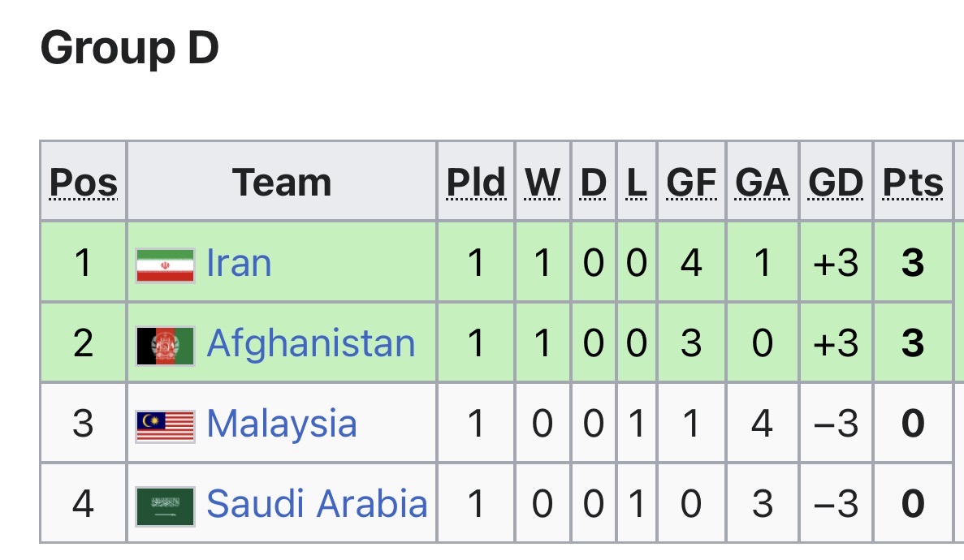This screenshot has height=560, width=964.
Task: Click the Afghanistan flag icon
Action: (x=165, y=345)
